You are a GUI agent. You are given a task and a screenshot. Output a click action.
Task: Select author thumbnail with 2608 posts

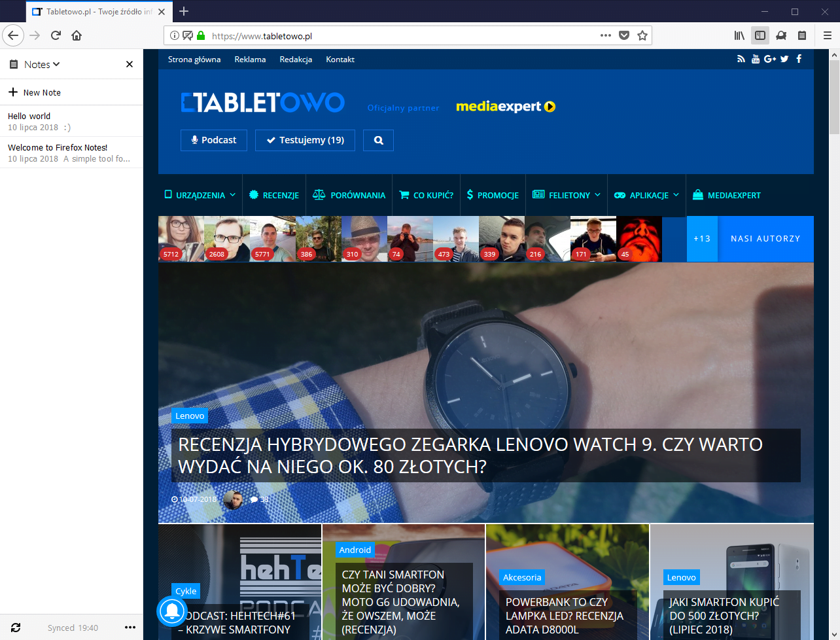pos(227,239)
